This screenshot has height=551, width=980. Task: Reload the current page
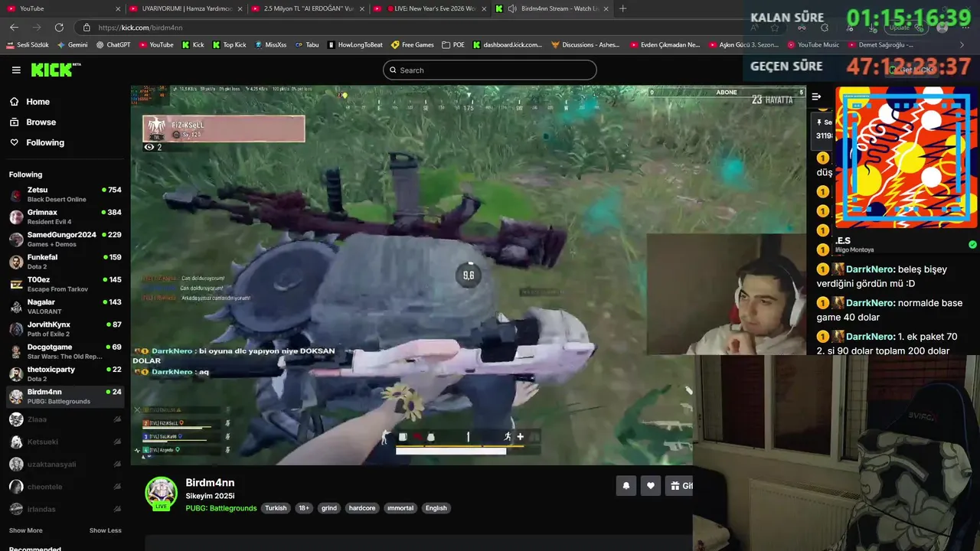point(59,27)
